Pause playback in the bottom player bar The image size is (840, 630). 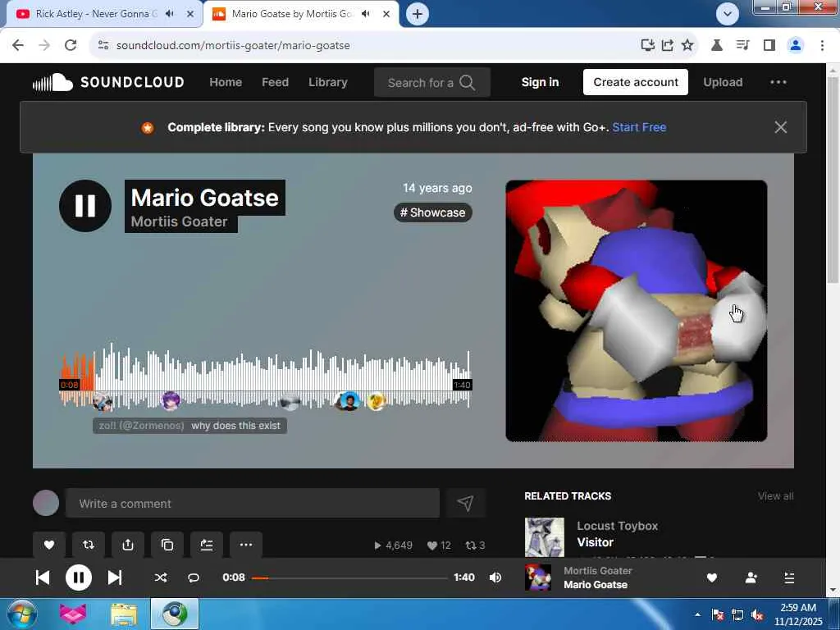[78, 577]
